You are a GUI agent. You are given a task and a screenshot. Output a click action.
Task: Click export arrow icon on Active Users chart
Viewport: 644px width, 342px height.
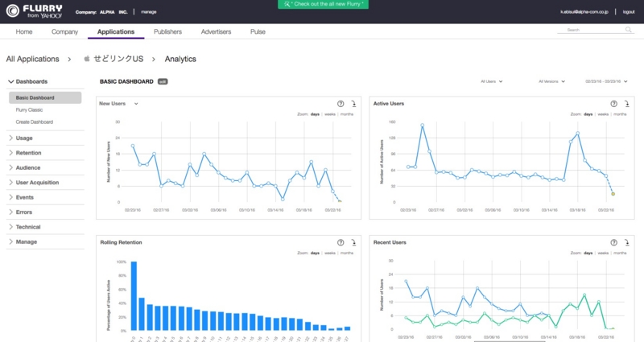(x=627, y=104)
